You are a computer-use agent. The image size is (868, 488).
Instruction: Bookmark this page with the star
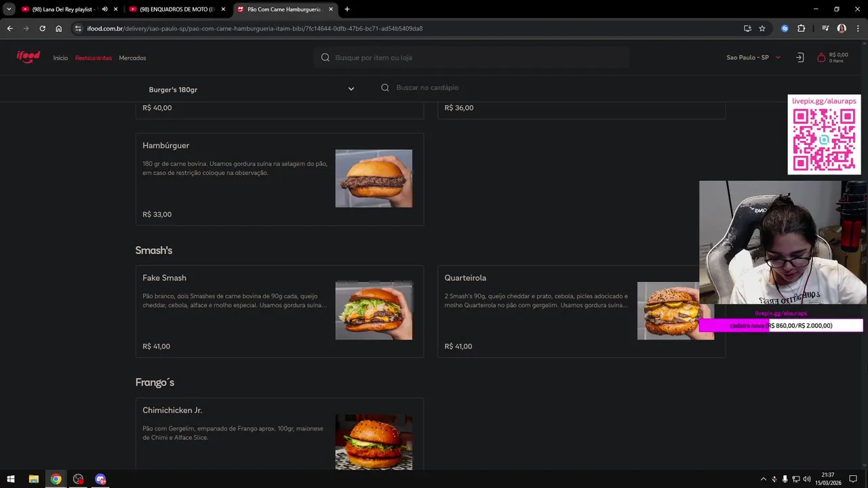[x=762, y=28]
